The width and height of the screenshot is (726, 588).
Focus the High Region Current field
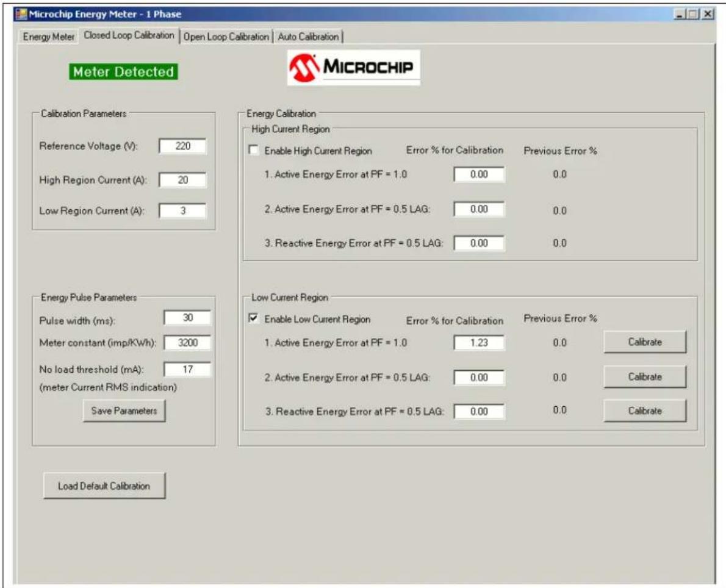[183, 180]
